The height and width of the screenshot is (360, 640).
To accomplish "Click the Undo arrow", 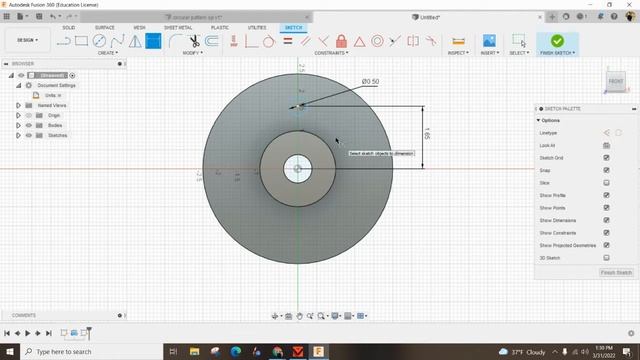I will point(53,17).
